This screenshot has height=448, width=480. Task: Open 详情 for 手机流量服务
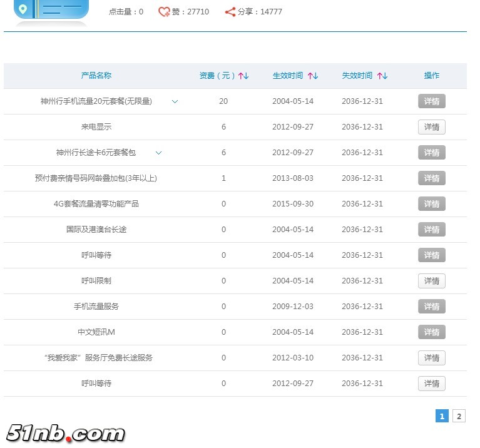click(432, 307)
